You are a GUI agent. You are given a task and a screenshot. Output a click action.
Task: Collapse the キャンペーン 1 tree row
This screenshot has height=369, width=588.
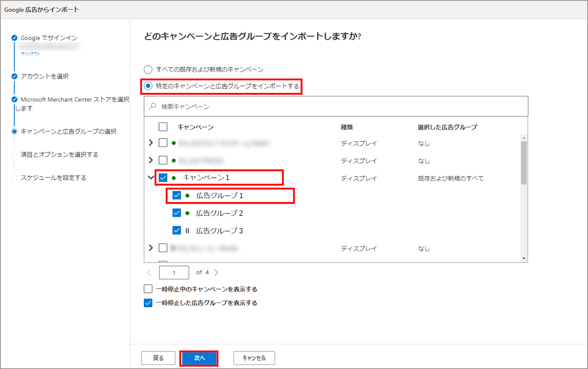coord(151,178)
